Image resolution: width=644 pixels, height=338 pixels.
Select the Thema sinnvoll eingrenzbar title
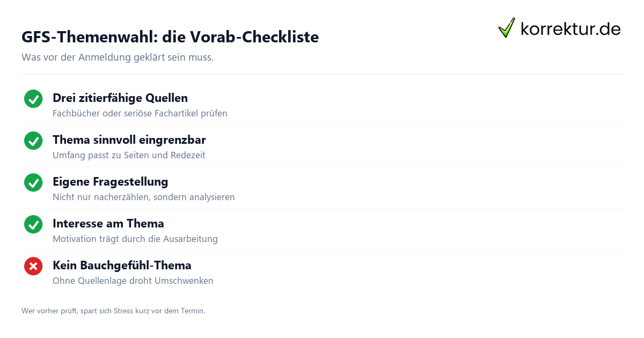(129, 140)
